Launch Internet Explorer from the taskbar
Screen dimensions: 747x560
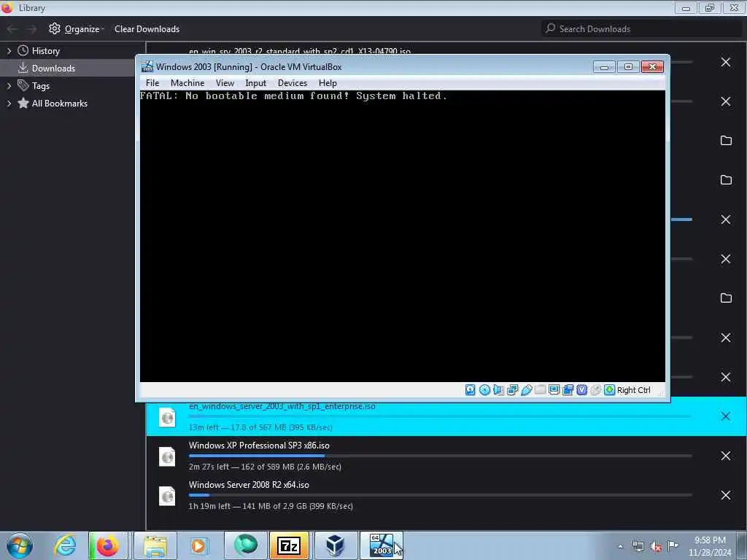click(65, 545)
